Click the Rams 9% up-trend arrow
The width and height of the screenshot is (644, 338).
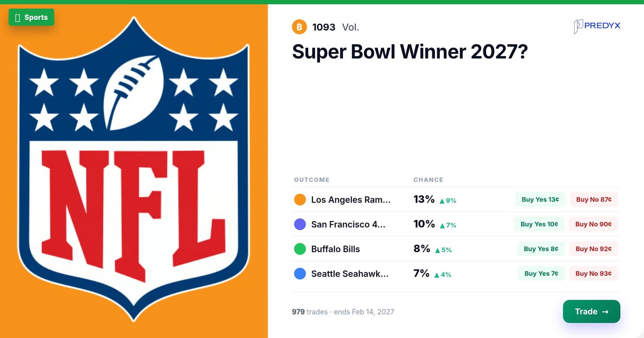(x=442, y=201)
